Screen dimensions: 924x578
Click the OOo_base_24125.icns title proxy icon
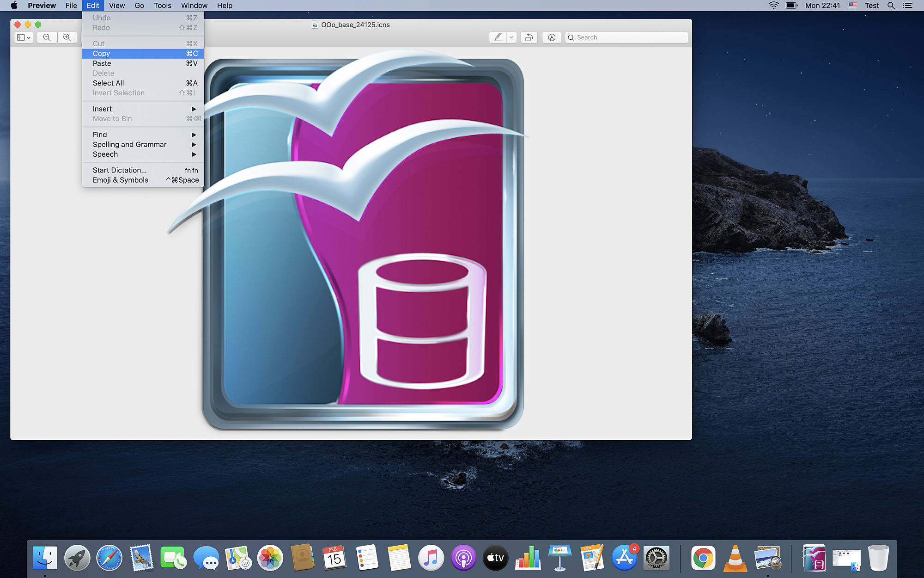[x=315, y=25]
